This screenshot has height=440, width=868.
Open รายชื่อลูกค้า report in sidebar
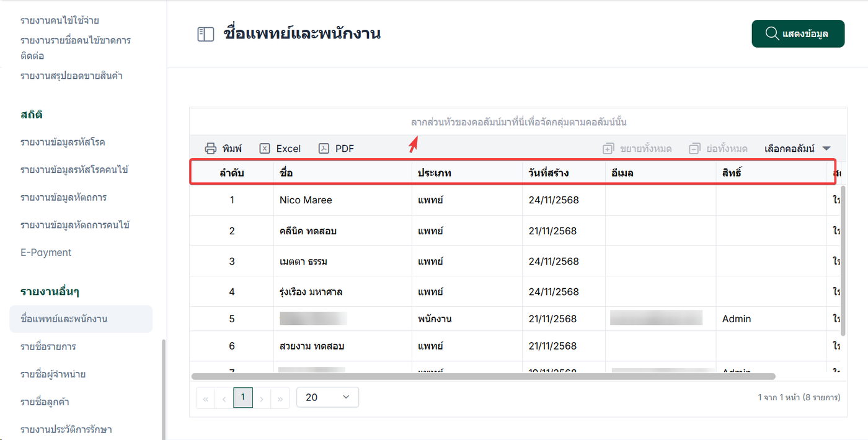click(45, 402)
